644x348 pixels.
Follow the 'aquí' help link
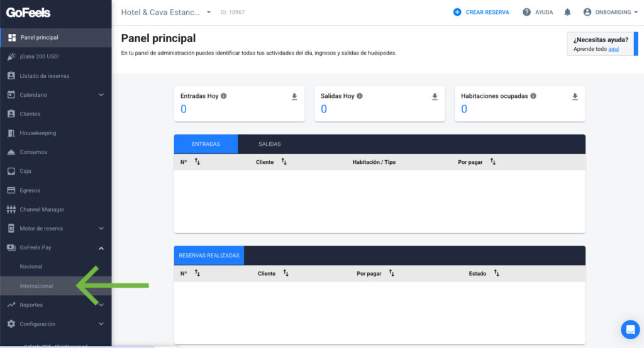pos(613,49)
